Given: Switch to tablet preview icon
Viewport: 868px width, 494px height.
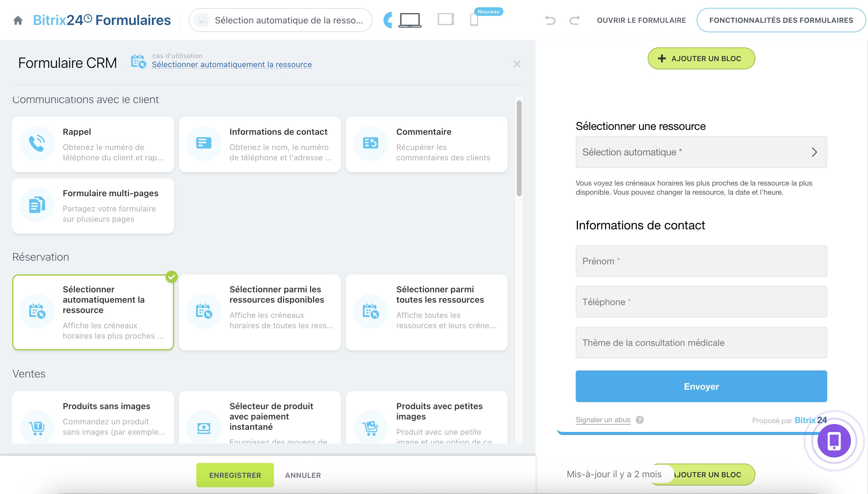Looking at the screenshot, I should [x=445, y=20].
